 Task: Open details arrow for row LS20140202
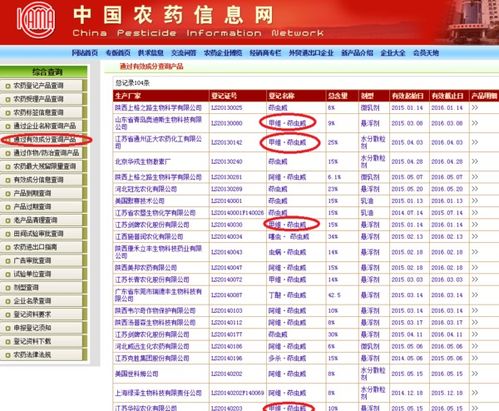click(x=475, y=374)
